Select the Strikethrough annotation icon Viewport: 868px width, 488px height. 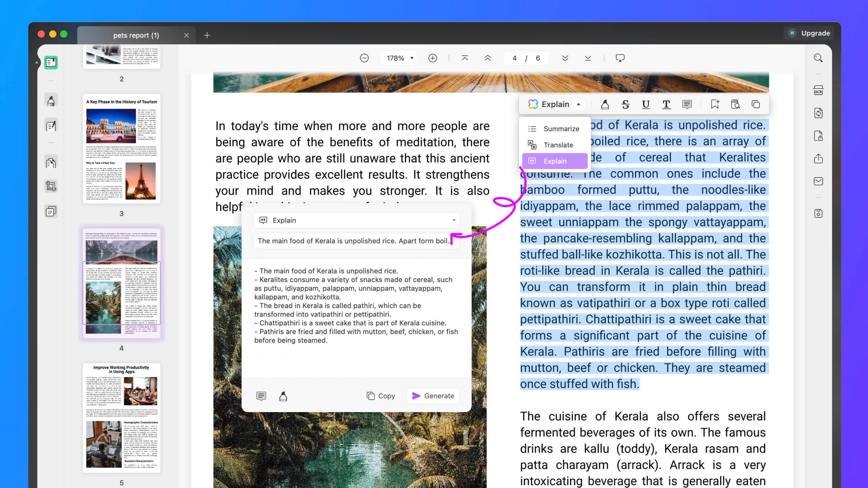[626, 104]
